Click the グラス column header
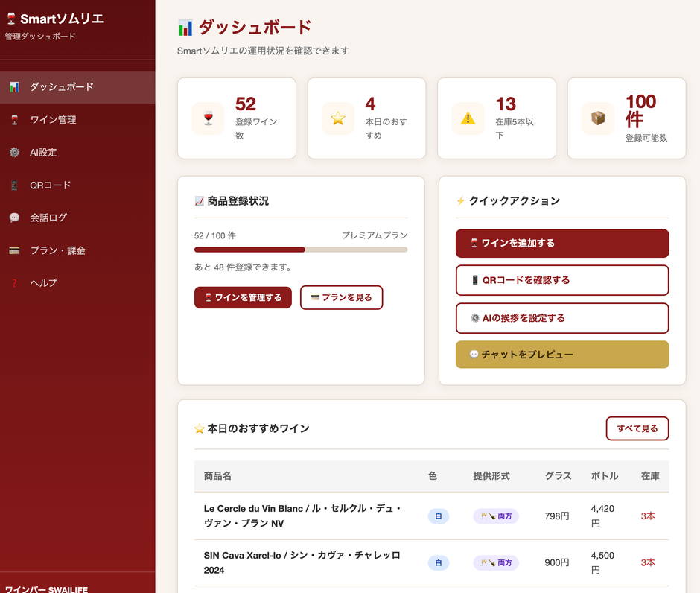 pos(558,476)
